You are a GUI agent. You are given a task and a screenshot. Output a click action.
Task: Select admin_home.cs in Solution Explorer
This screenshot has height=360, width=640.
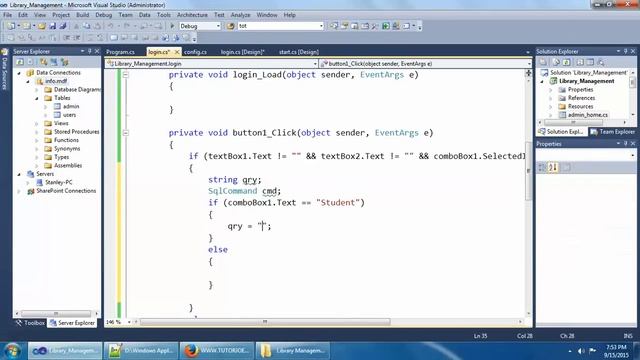pyautogui.click(x=588, y=115)
